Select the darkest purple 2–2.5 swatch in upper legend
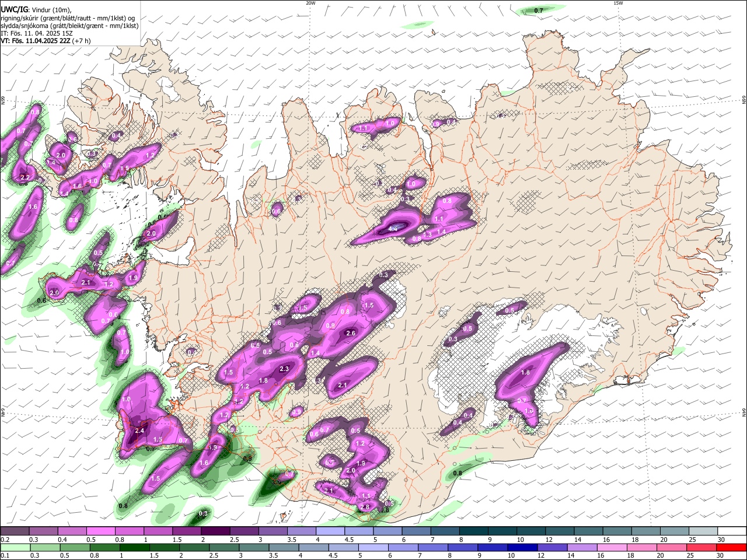The image size is (747, 560). click(x=215, y=531)
